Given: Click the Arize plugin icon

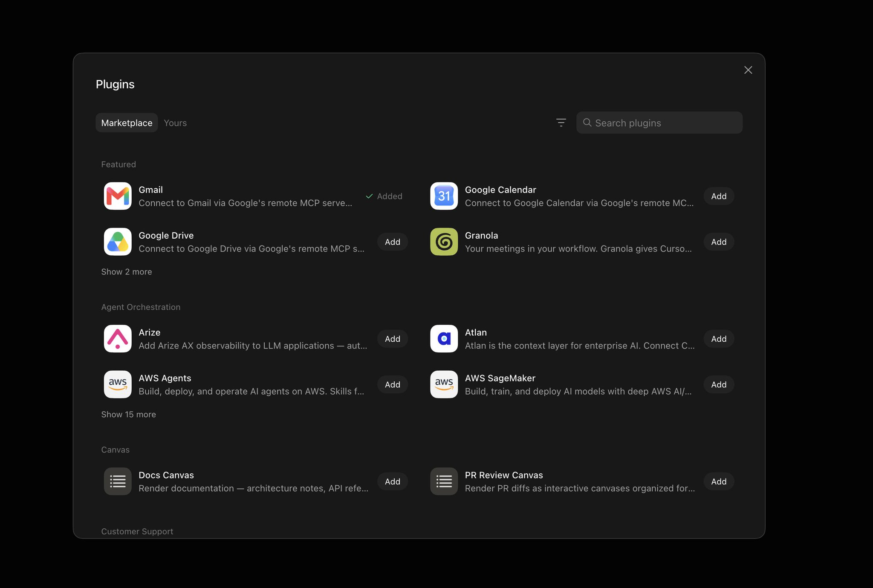Looking at the screenshot, I should pyautogui.click(x=118, y=339).
